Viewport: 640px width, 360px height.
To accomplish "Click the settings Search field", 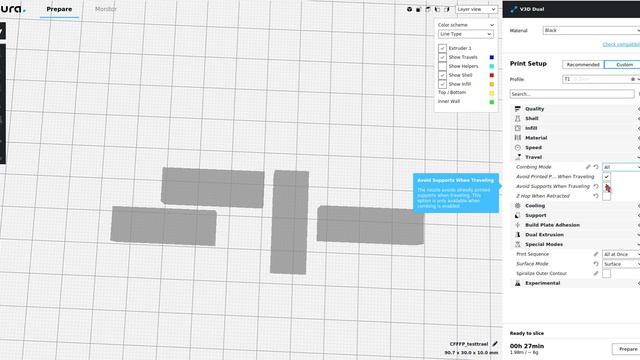I will [572, 94].
